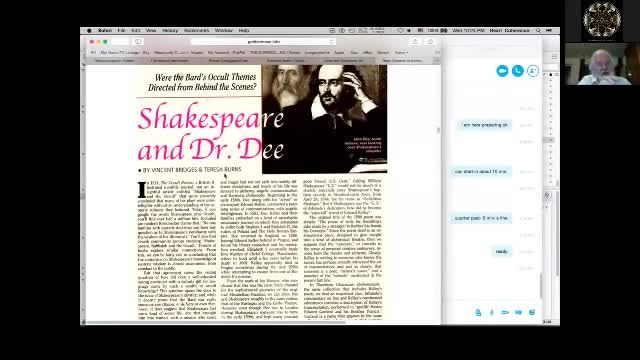The width and height of the screenshot is (640, 360).
Task: Start a Skype video call
Action: point(502,71)
